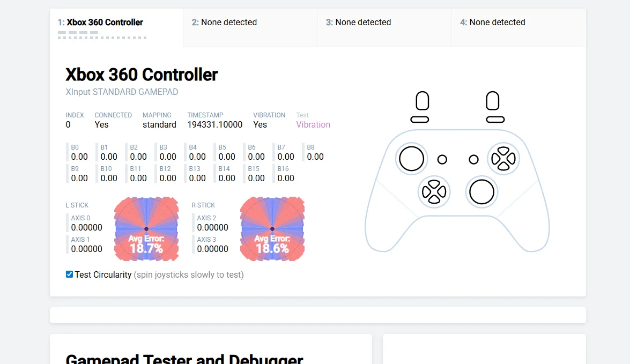Click the right bumper on controller diagram
The height and width of the screenshot is (364, 630).
coord(495,120)
